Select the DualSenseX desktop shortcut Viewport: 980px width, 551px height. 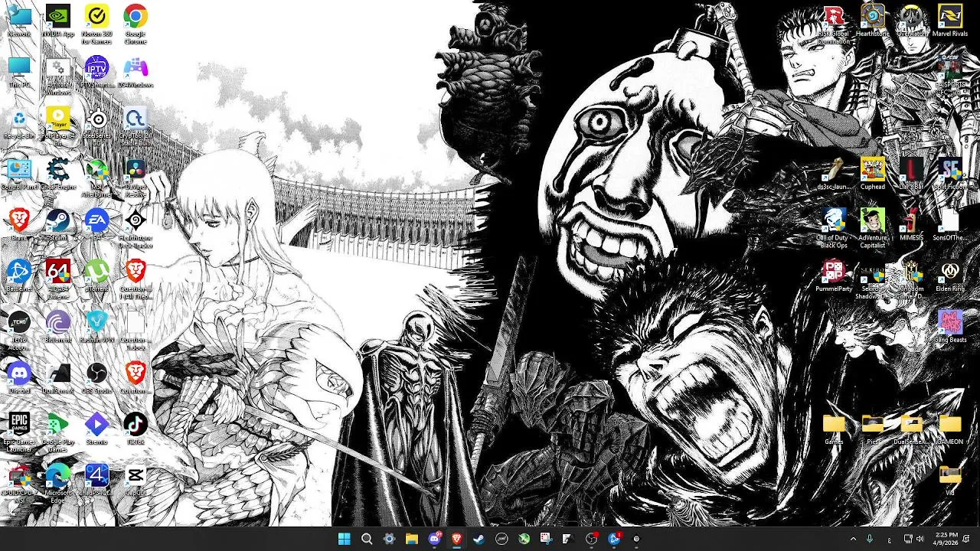58,378
